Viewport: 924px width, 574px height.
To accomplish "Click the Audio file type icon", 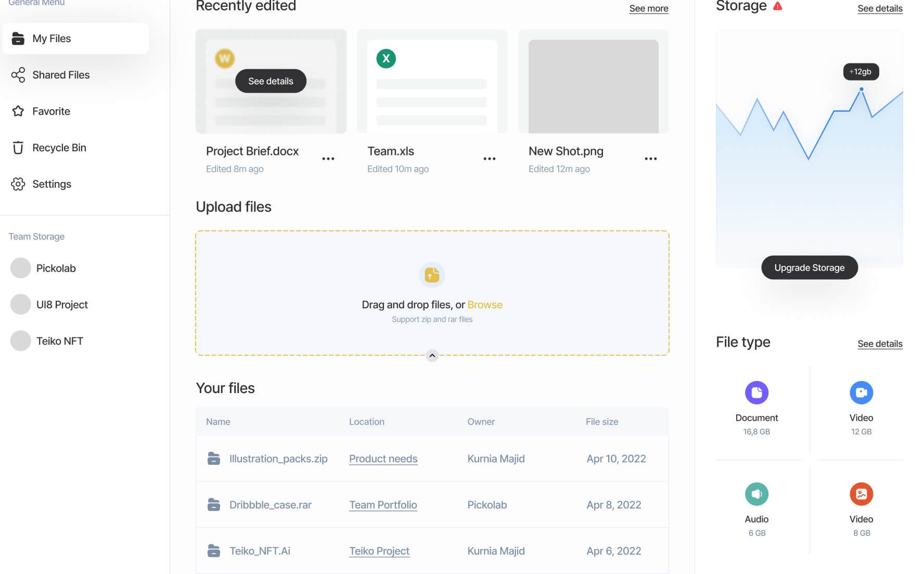I will [x=756, y=494].
